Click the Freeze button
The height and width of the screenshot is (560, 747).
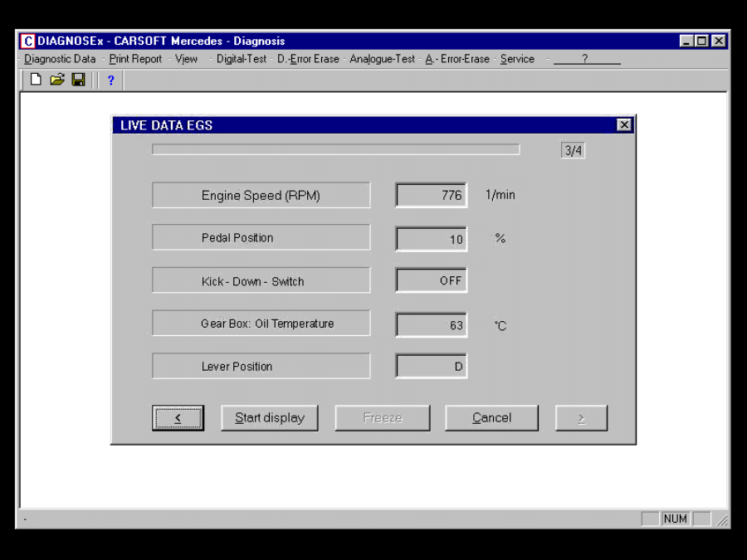coord(382,417)
